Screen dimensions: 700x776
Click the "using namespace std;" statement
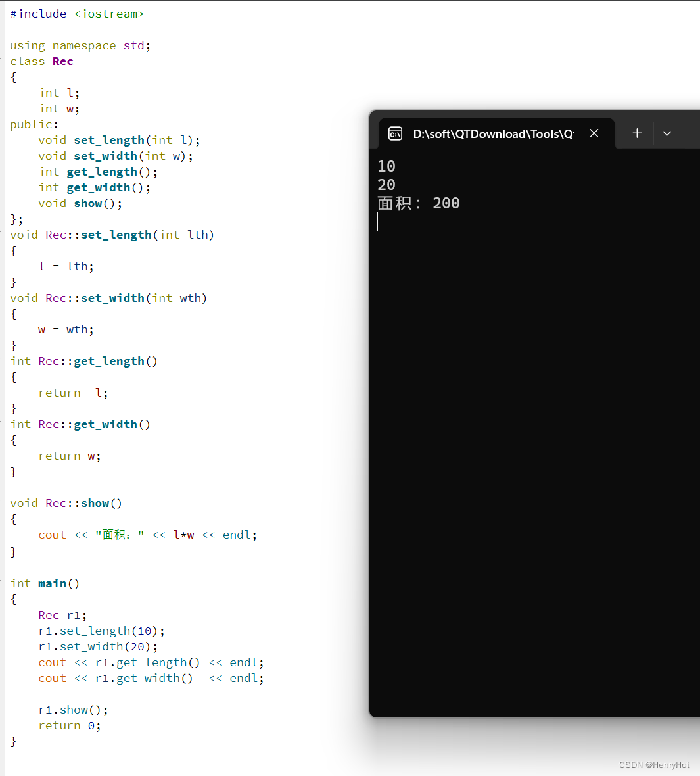tap(79, 45)
